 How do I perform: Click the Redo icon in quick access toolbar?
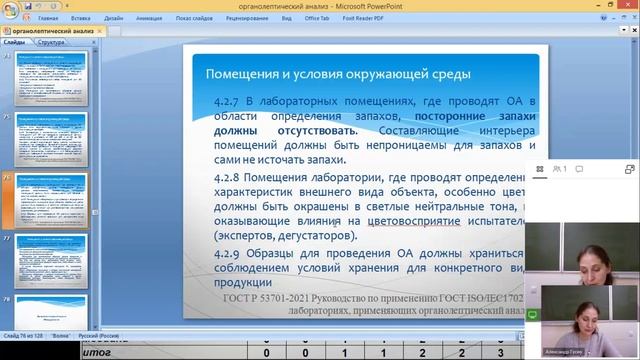53,6
